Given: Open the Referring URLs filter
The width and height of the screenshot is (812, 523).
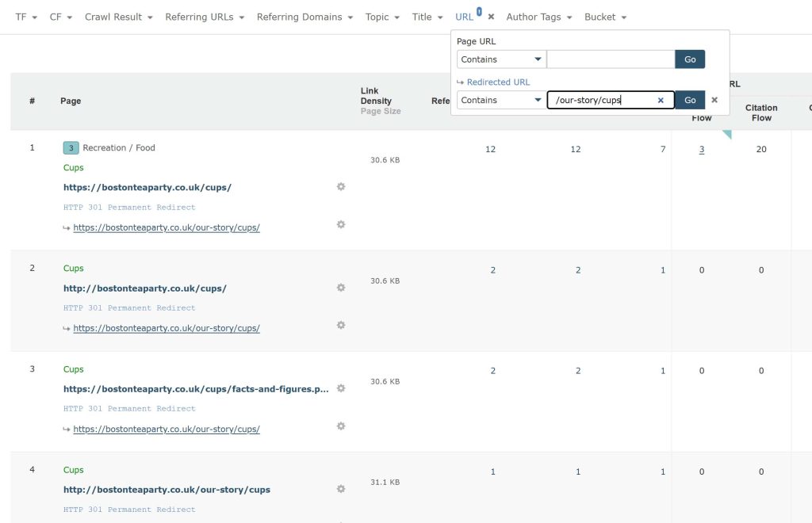Looking at the screenshot, I should coord(205,17).
